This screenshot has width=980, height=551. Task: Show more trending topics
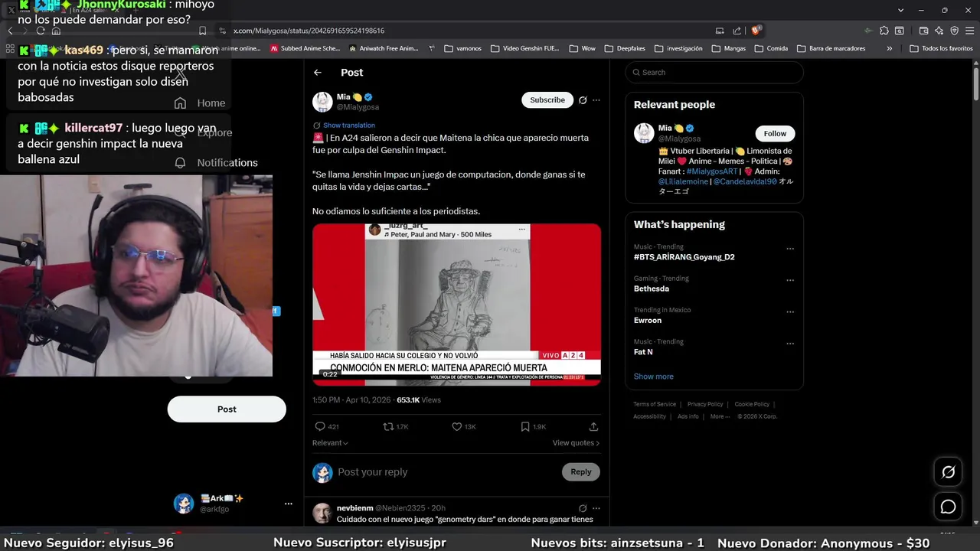click(654, 377)
